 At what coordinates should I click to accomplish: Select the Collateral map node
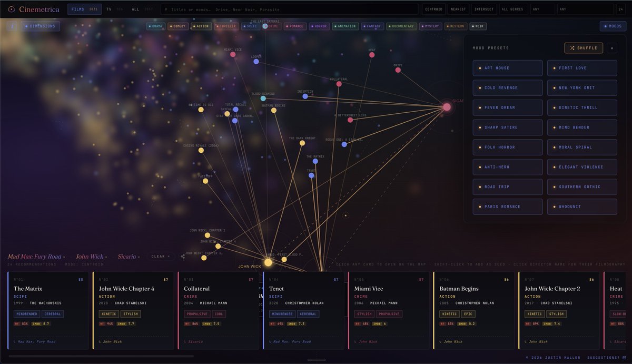coord(339,84)
